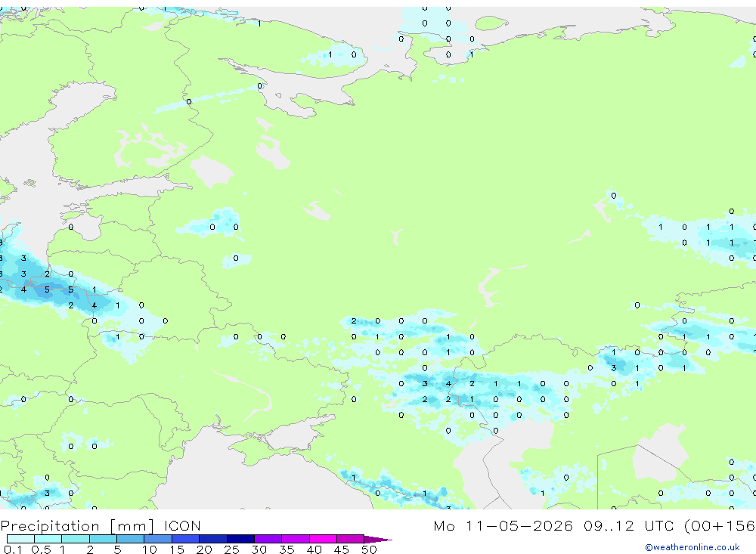The height and width of the screenshot is (554, 756).
Task: Pick the 15–20 mm royal blue legend swatch
Action: point(185,539)
